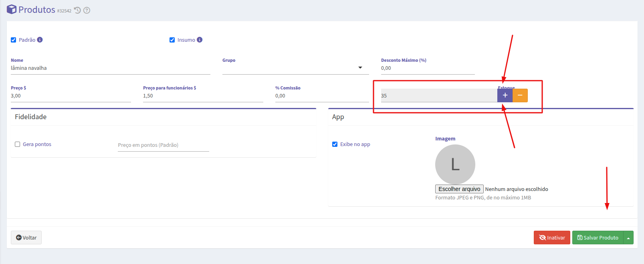The image size is (644, 264).
Task: Click the Preço $ input field
Action: coord(71,96)
